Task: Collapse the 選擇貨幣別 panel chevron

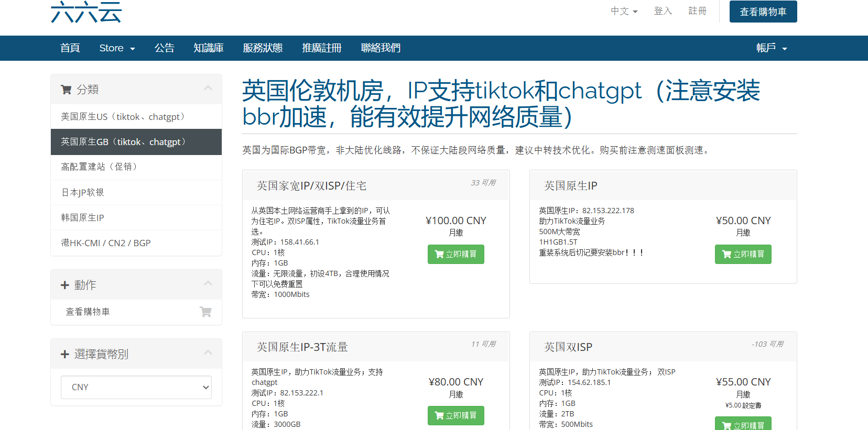Action: click(x=208, y=352)
